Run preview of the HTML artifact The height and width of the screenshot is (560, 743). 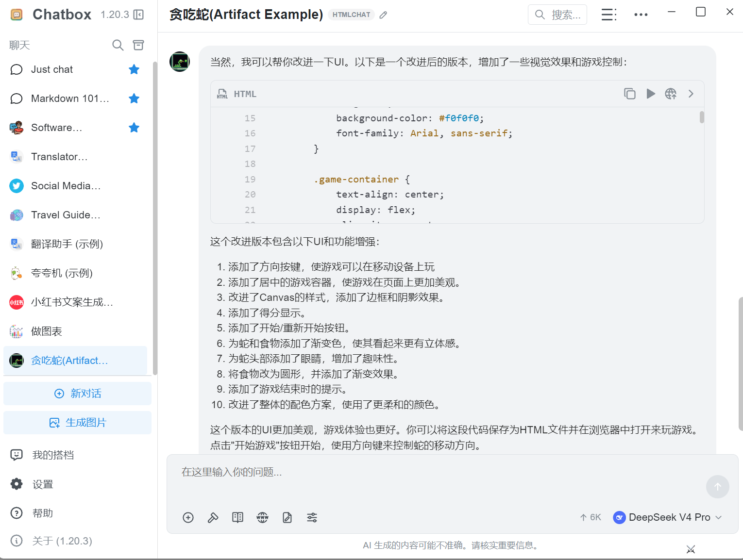(651, 94)
